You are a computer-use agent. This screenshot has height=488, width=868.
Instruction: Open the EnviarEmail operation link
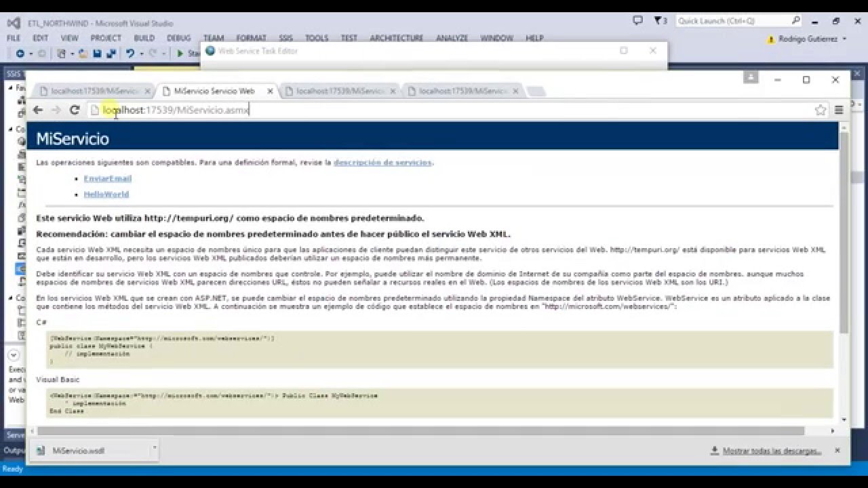click(x=108, y=178)
